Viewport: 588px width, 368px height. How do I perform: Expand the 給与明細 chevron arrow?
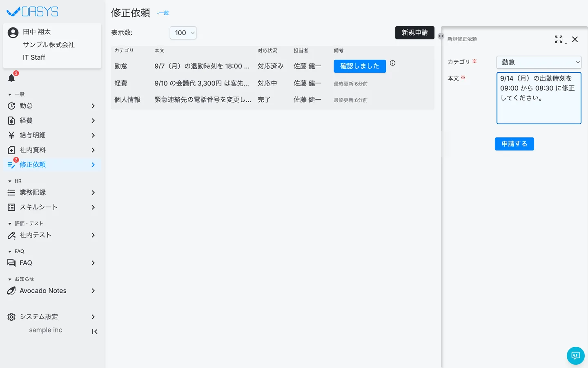click(x=93, y=135)
